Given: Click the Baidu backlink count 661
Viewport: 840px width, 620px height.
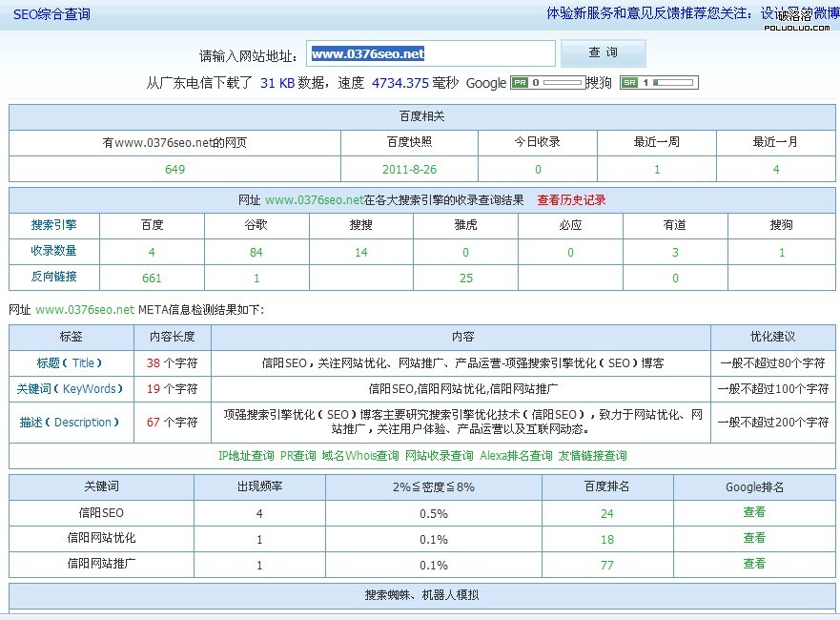Looking at the screenshot, I should [152, 279].
